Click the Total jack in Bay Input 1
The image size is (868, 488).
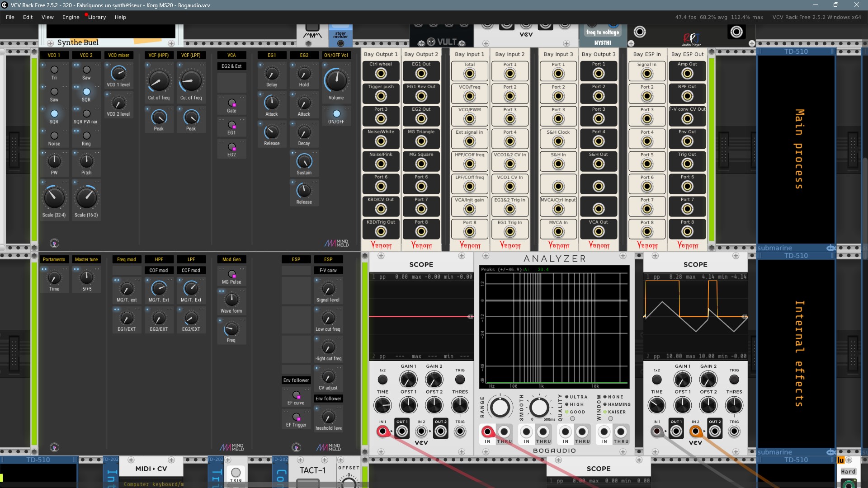point(470,74)
